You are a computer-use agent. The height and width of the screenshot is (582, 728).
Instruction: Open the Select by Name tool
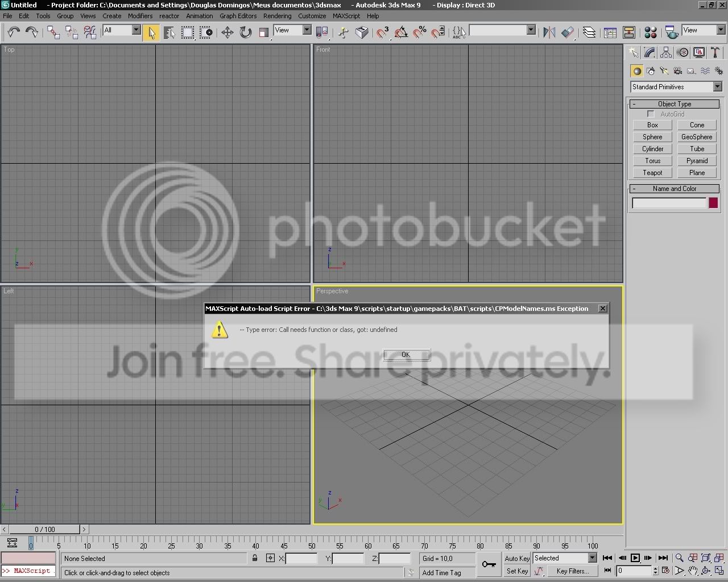coord(169,32)
